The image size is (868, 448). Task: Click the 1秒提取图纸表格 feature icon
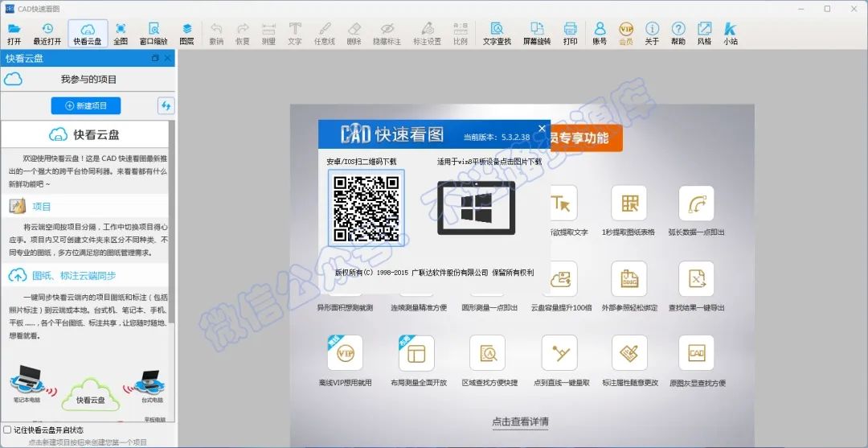[628, 203]
